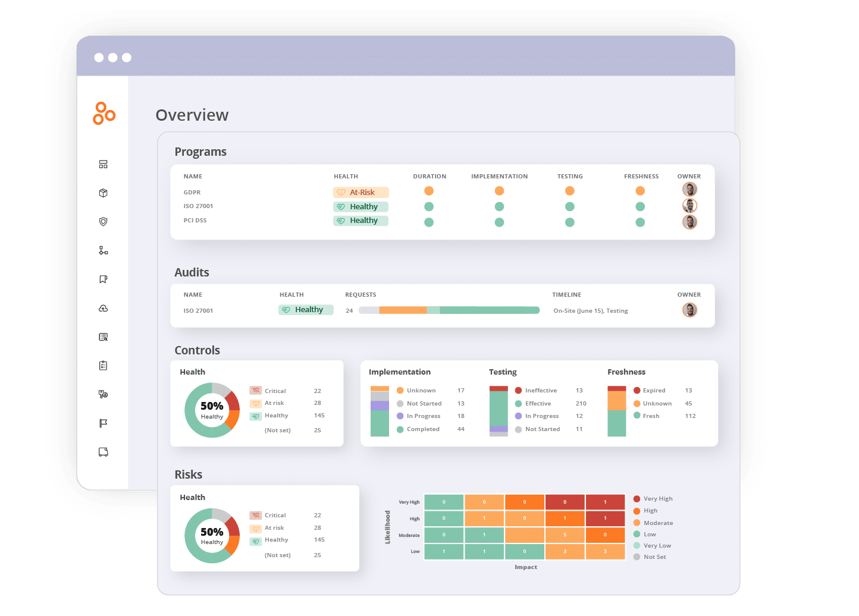Viewport: 859px width, 616px height.
Task: Click the PCI DSS row owner avatar
Action: point(689,222)
